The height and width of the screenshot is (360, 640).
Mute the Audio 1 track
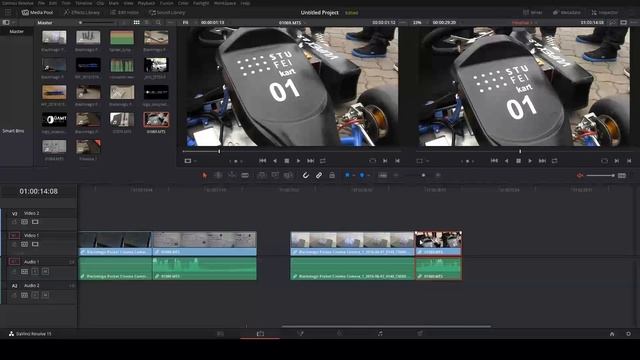click(x=45, y=271)
